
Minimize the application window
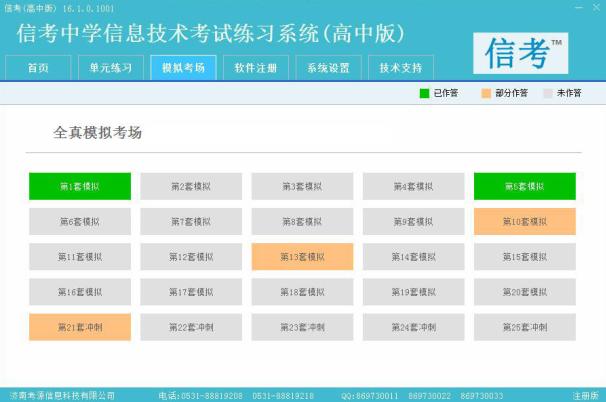pos(579,7)
